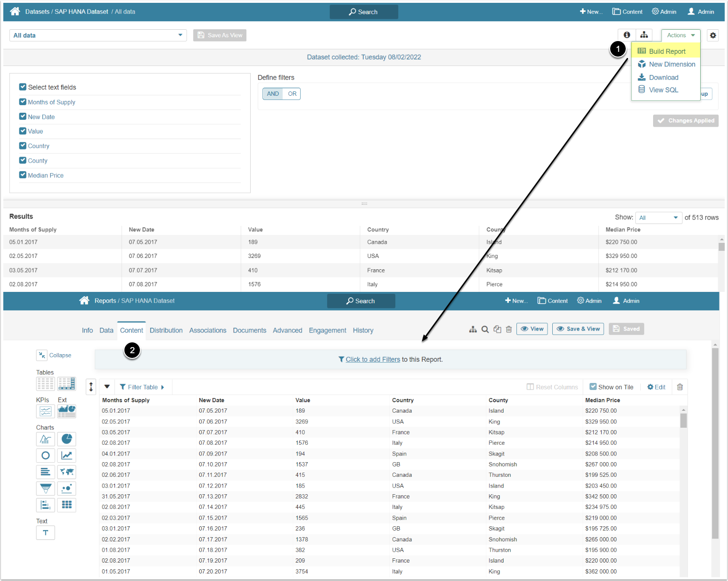The width and height of the screenshot is (728, 581).
Task: Expand the Show rows dropdown
Action: point(658,217)
